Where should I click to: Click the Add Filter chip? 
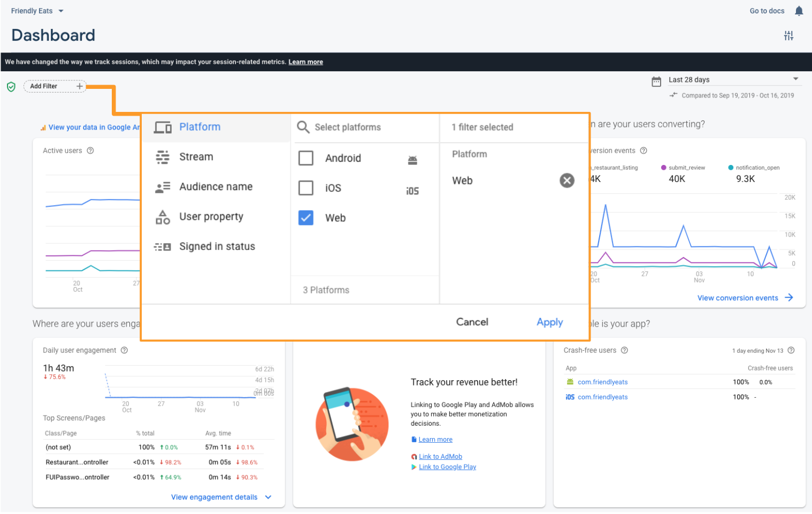(55, 86)
